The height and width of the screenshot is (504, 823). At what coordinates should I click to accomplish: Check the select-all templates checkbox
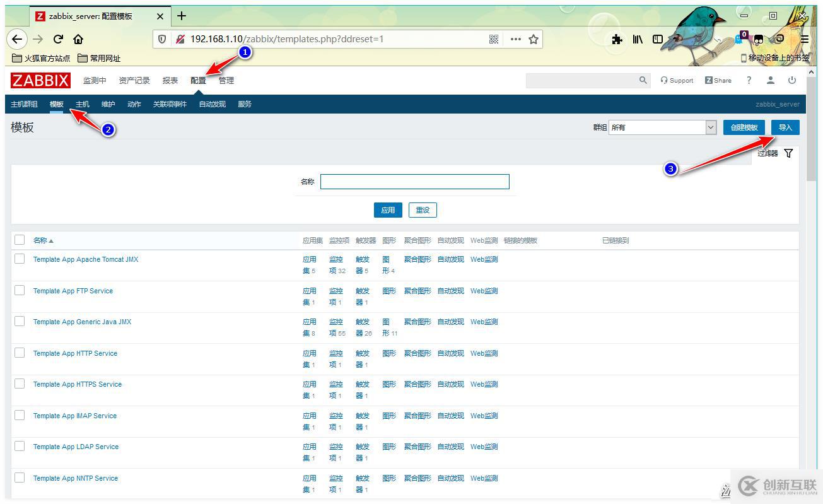click(x=18, y=240)
